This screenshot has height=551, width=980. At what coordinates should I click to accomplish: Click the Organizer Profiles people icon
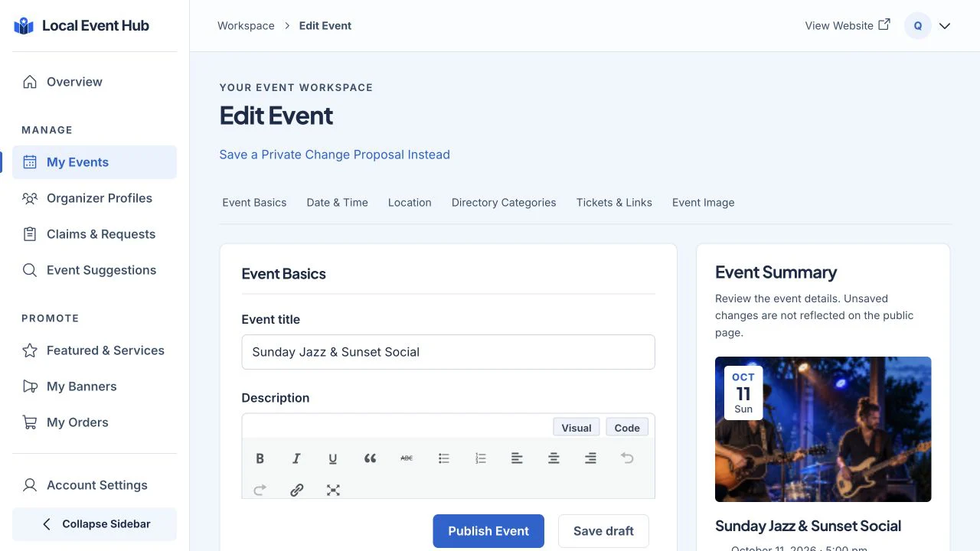30,198
